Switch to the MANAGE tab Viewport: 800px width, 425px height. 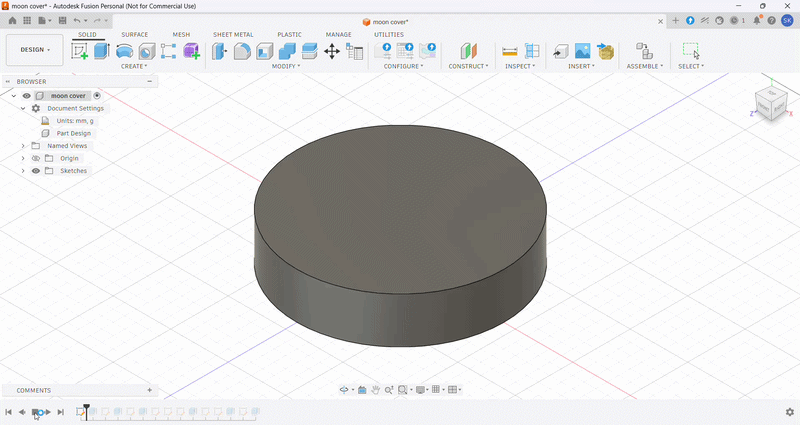coord(339,35)
